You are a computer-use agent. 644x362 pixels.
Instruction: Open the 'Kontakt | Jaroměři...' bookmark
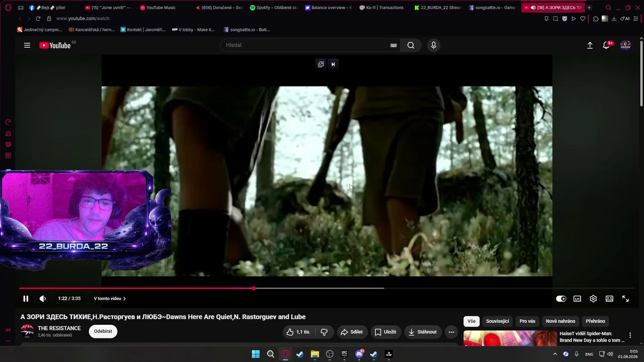(143, 30)
